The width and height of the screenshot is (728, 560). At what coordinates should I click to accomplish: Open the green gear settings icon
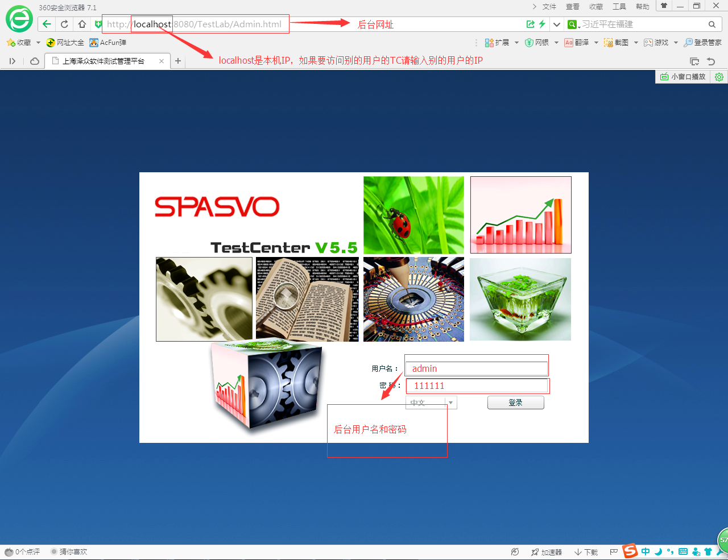(719, 77)
